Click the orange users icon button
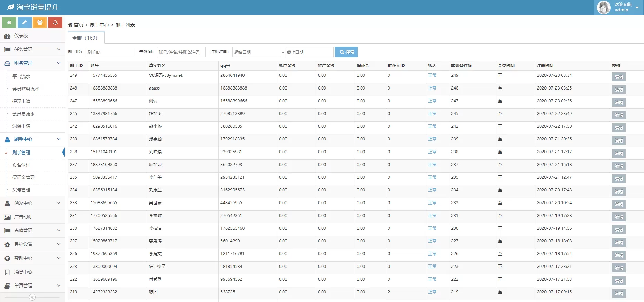 [40, 22]
